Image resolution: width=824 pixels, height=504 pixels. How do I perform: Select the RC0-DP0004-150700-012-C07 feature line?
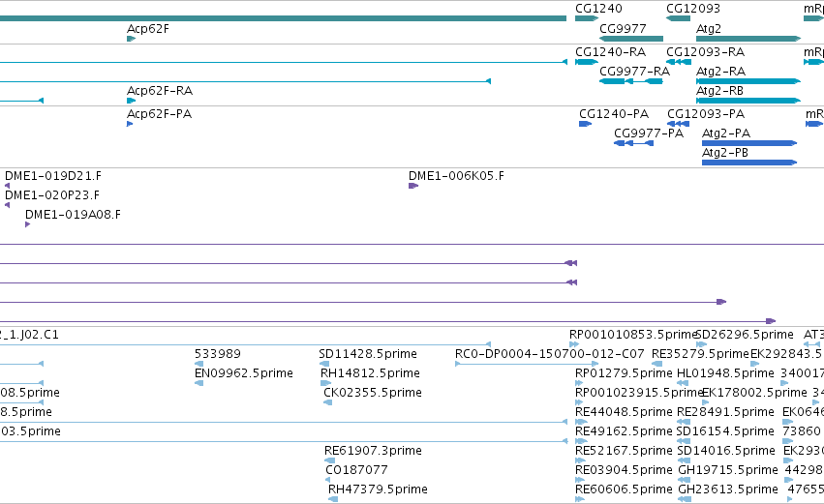click(x=527, y=364)
